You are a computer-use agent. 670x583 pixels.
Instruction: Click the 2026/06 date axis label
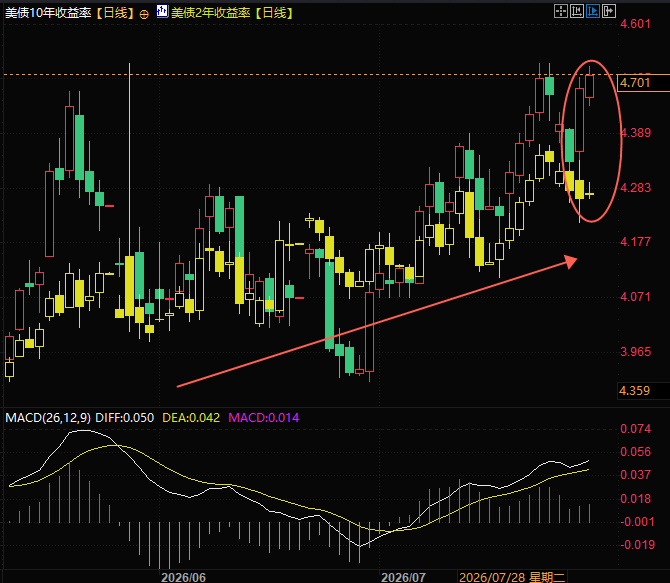(183, 577)
